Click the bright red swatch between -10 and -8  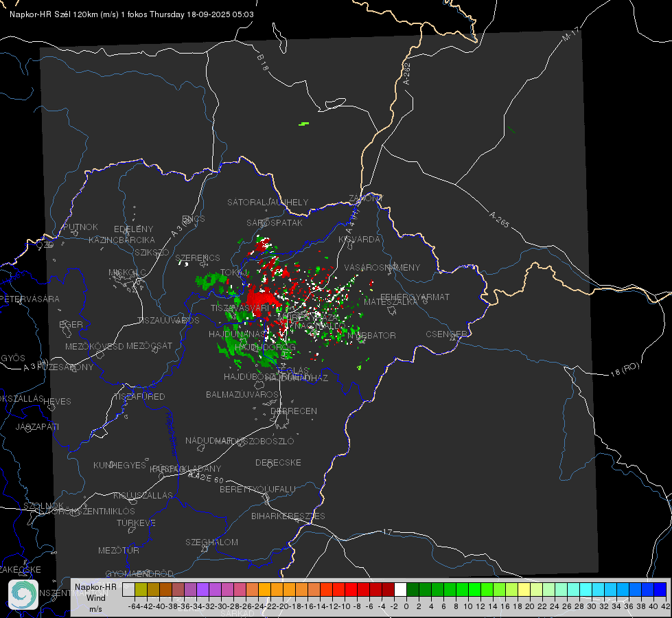(351, 589)
